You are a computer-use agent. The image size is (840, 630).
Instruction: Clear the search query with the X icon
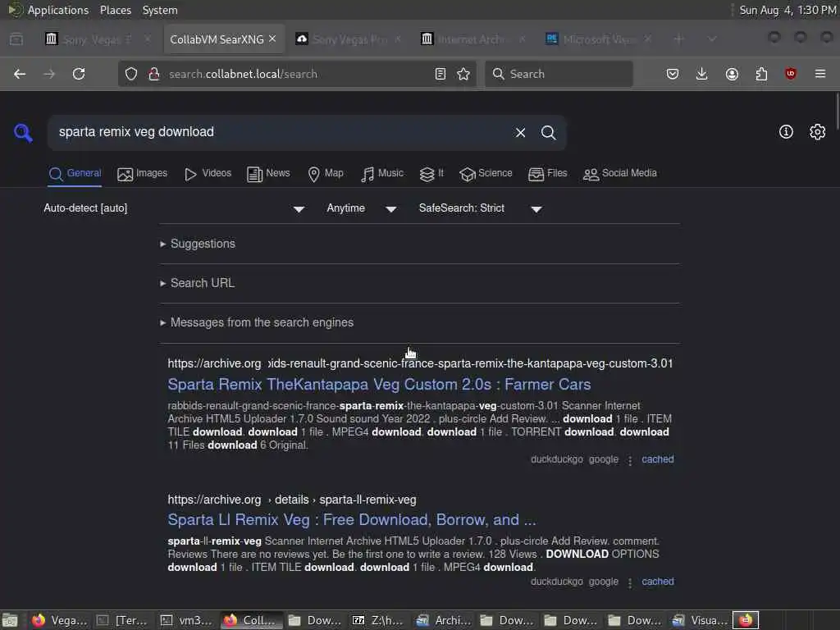(520, 132)
